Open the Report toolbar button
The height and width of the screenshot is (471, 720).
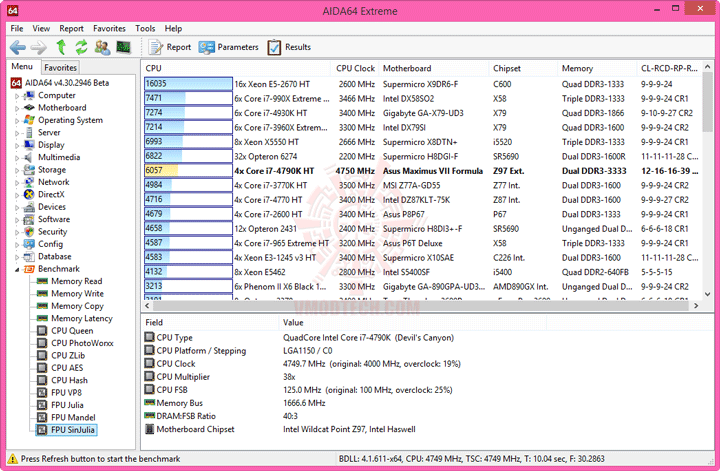point(169,47)
